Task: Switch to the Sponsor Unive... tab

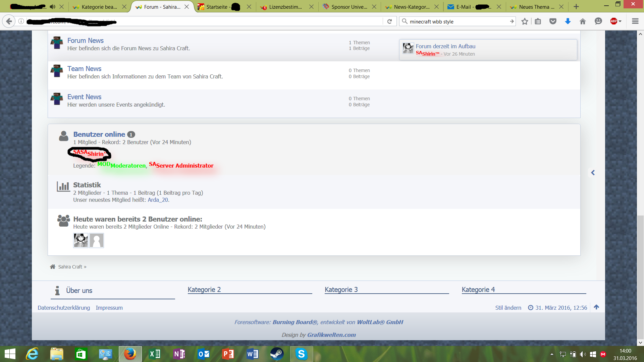Action: (349, 7)
